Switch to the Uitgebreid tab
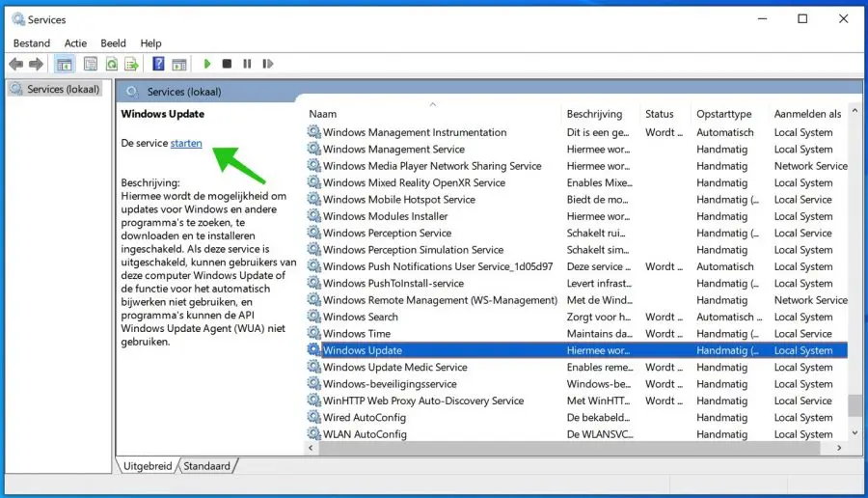 coord(148,466)
